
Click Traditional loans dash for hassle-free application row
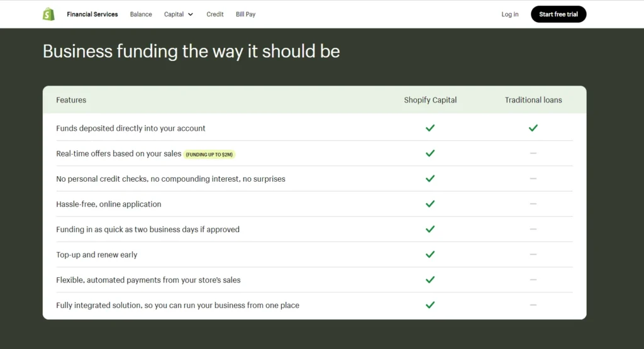click(x=533, y=204)
